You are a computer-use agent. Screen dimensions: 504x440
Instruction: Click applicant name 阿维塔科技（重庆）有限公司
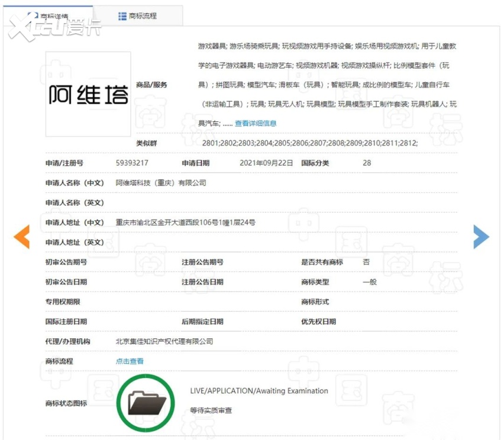[x=161, y=183]
